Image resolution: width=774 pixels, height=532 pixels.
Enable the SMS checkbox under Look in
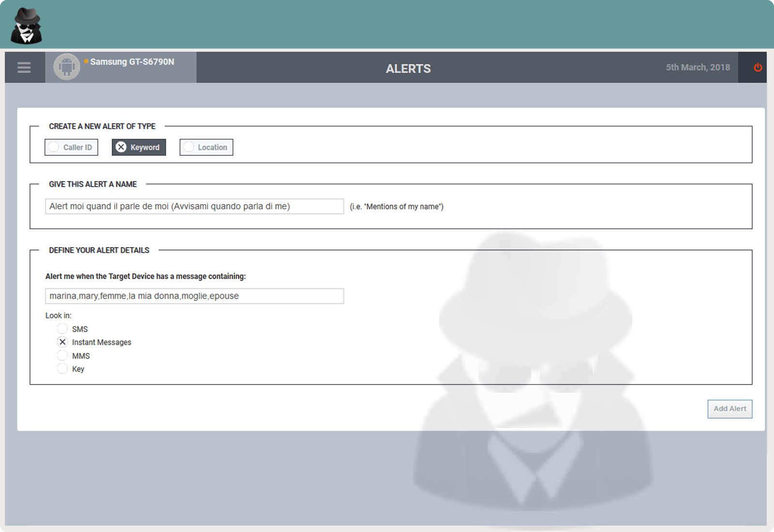click(x=62, y=328)
